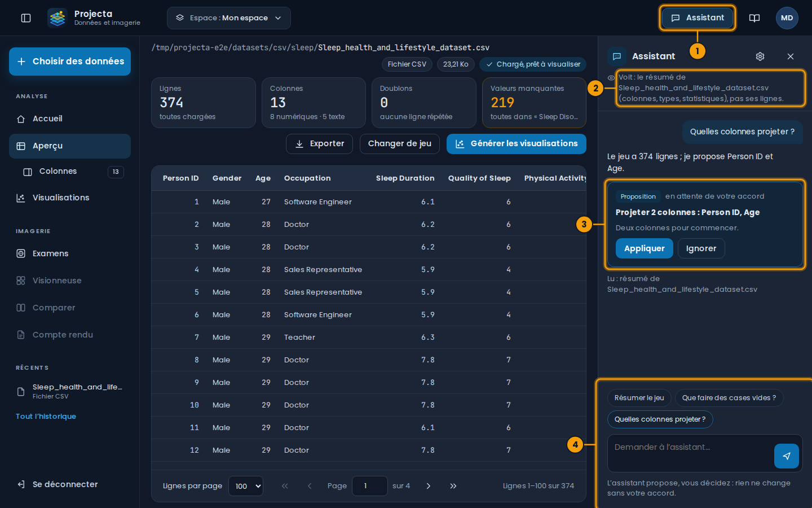Click Se déconnecter to log out
Image resolution: width=812 pixels, height=508 pixels.
[x=70, y=484]
